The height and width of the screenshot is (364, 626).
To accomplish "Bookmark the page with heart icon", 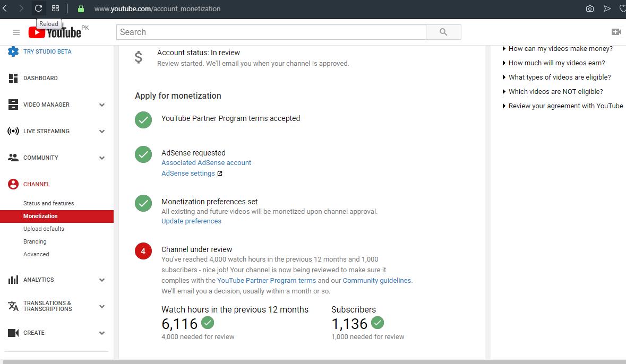I will [x=622, y=8].
